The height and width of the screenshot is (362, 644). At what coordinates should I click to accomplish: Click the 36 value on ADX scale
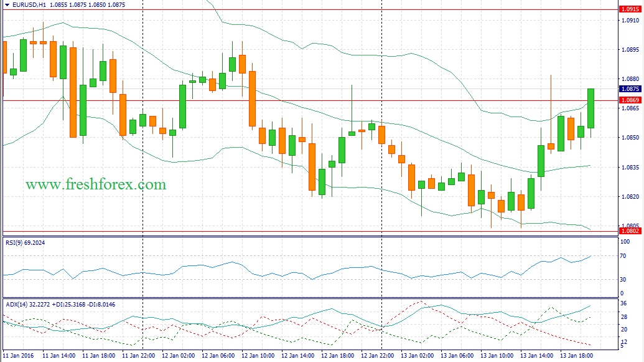point(623,303)
